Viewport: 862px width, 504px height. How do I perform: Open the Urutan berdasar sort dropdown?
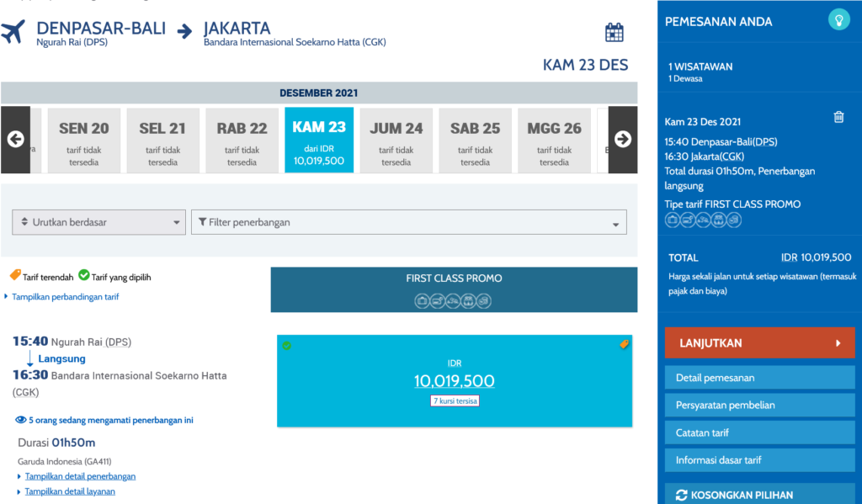click(x=98, y=222)
